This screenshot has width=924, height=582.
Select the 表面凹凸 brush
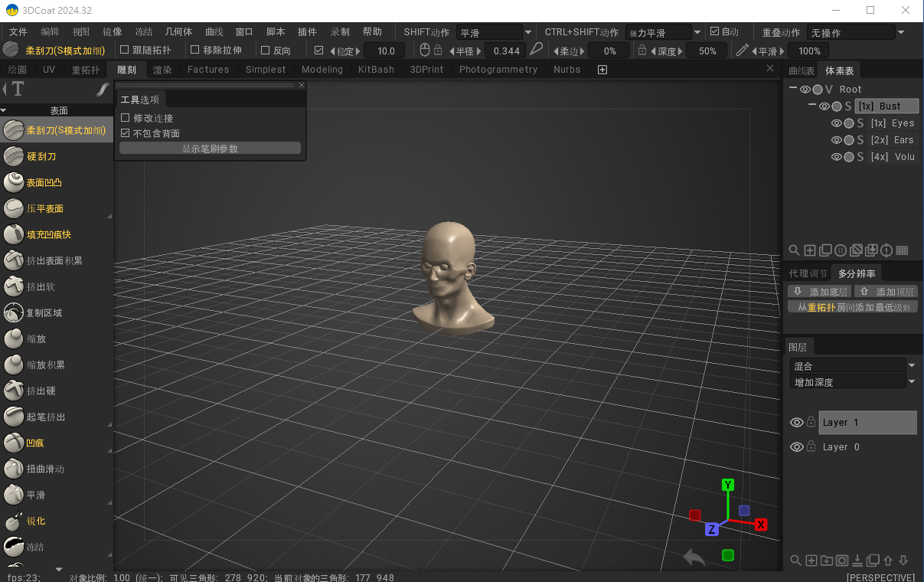pyautogui.click(x=57, y=182)
